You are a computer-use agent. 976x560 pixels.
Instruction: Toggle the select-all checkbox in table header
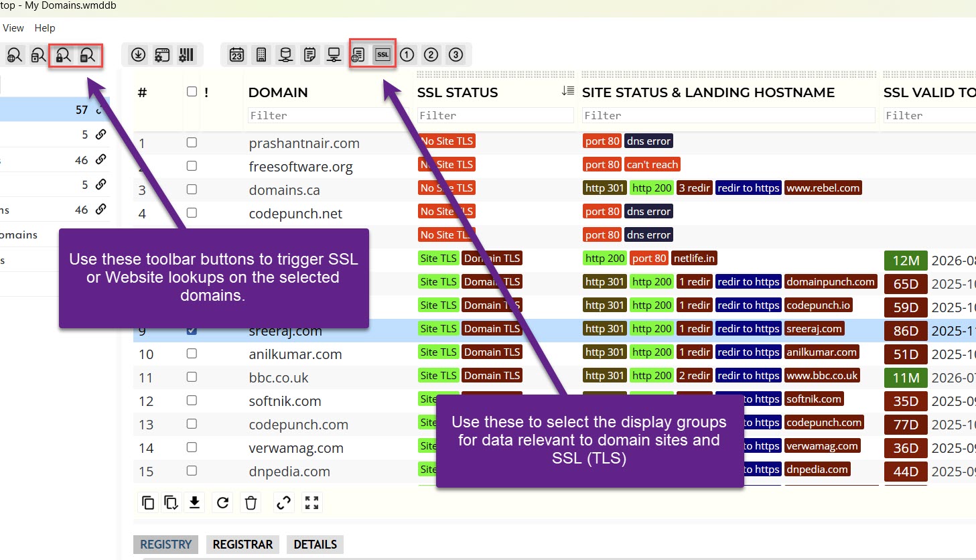(192, 92)
